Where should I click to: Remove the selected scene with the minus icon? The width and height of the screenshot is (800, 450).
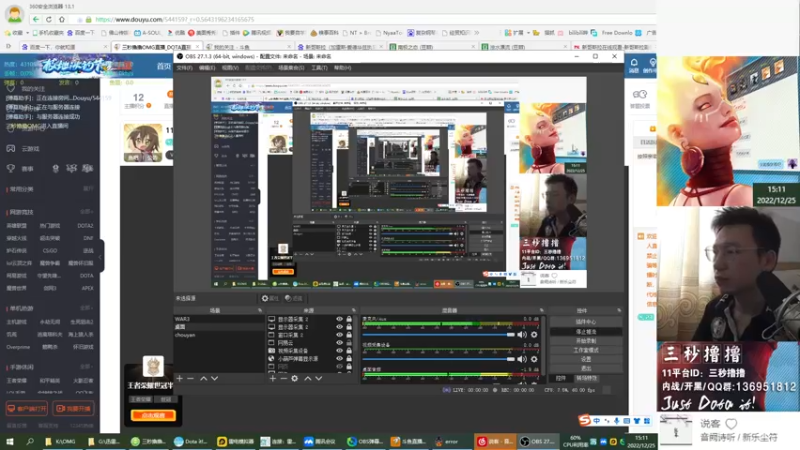[190, 379]
